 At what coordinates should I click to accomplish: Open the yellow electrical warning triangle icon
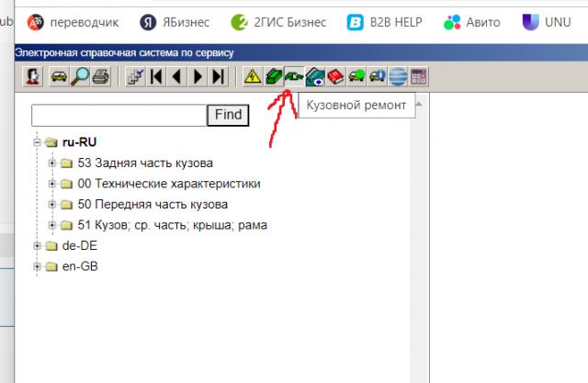click(x=253, y=76)
